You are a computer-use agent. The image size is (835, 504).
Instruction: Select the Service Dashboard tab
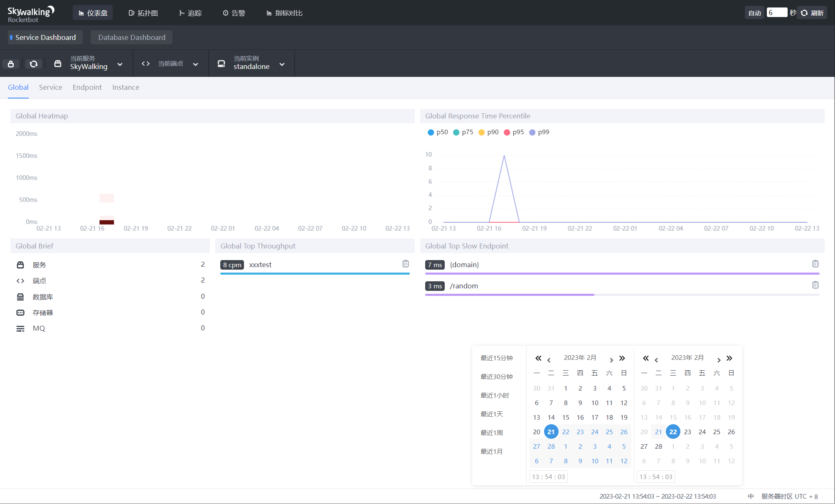45,37
